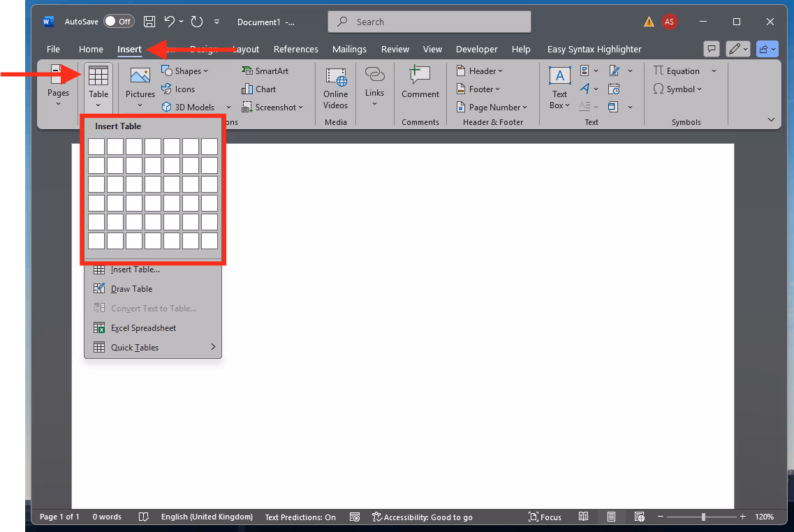Toggle the AutoSave switch
Viewport: 794px width, 532px height.
click(x=119, y=22)
